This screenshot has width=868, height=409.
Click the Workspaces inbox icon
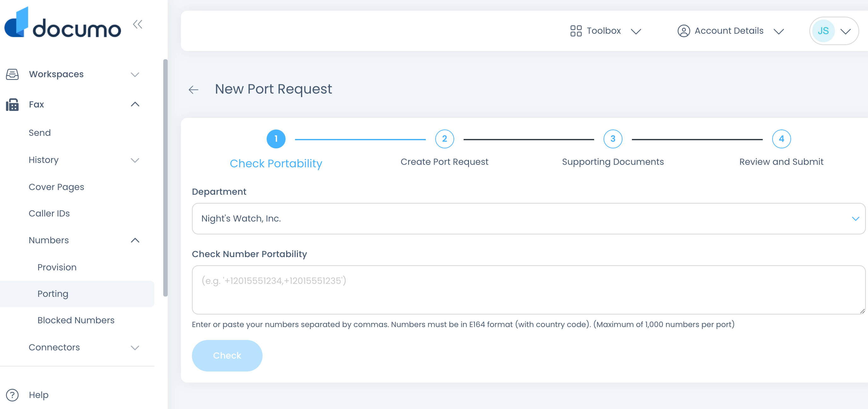click(x=13, y=74)
